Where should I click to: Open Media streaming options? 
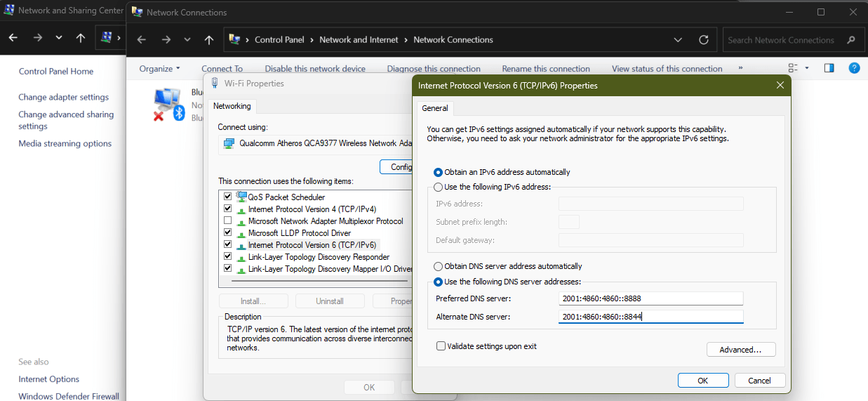click(x=65, y=144)
